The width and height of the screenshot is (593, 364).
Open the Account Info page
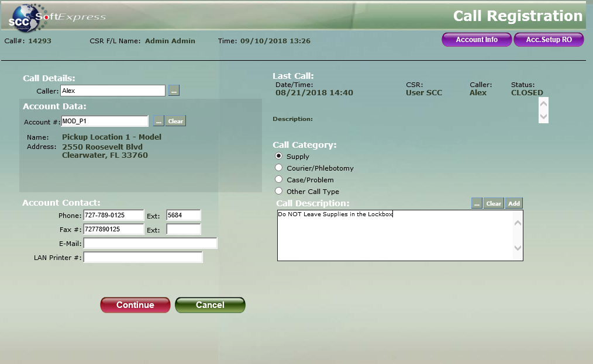click(x=477, y=40)
